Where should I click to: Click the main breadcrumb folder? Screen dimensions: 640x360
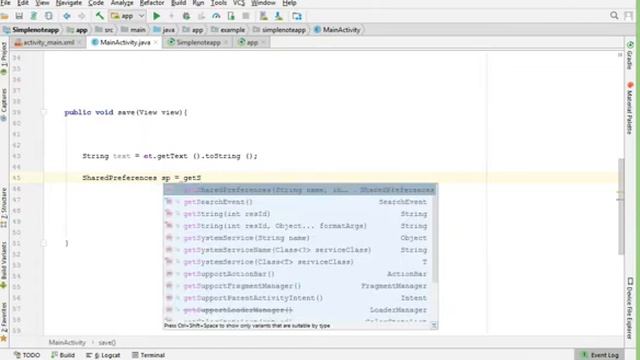(133, 30)
